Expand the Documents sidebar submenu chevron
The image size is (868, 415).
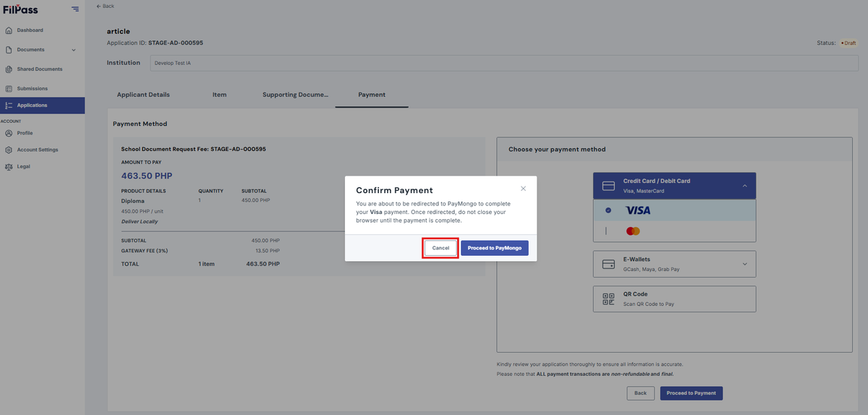coord(74,50)
